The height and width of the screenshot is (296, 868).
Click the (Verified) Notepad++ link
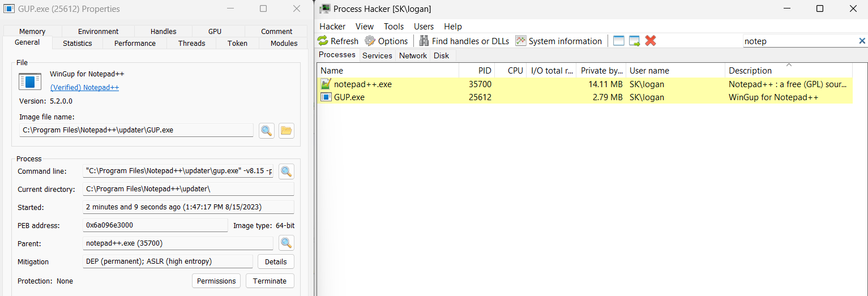click(84, 88)
